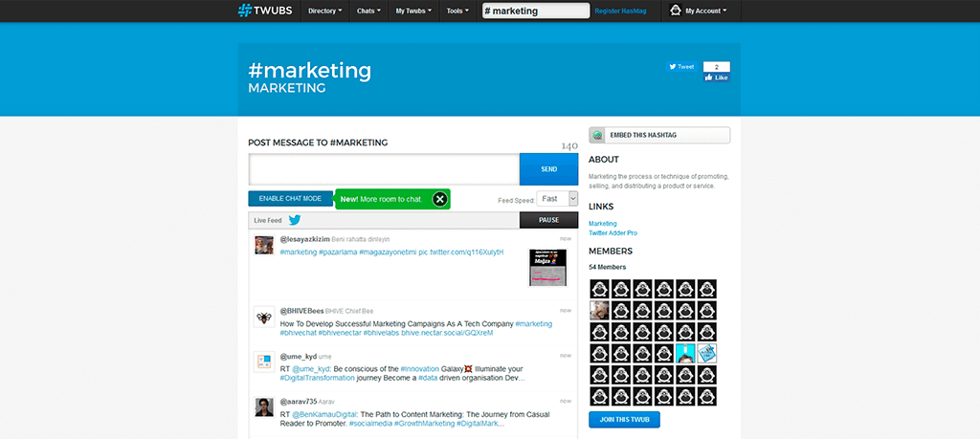Click the #bhivechat hashtag
The width and height of the screenshot is (980, 439).
click(299, 333)
